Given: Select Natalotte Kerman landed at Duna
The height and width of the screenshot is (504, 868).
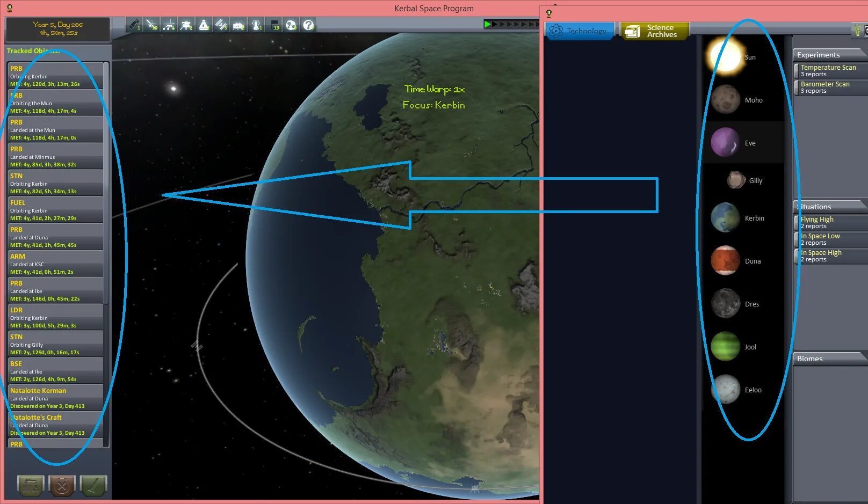Looking at the screenshot, I should pos(55,398).
